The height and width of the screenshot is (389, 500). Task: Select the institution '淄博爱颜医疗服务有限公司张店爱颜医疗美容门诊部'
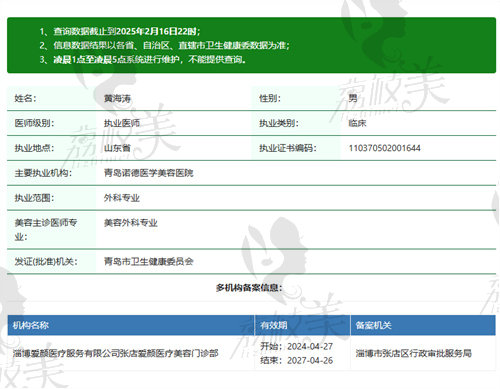116,353
